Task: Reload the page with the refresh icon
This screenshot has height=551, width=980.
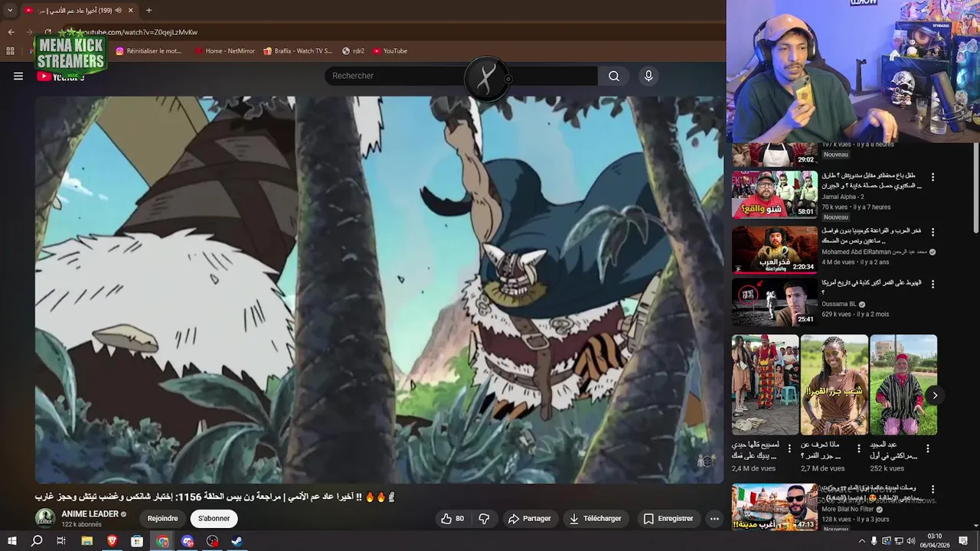Action: (47, 32)
